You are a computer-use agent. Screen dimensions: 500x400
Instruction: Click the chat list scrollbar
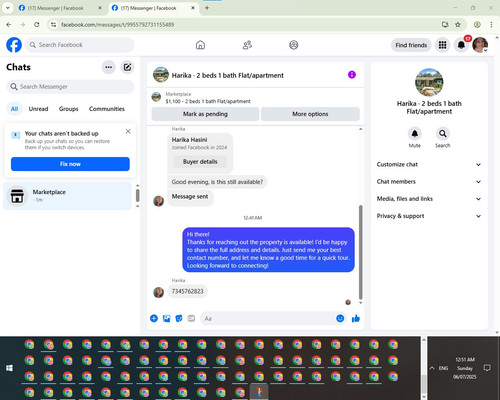tap(137, 195)
